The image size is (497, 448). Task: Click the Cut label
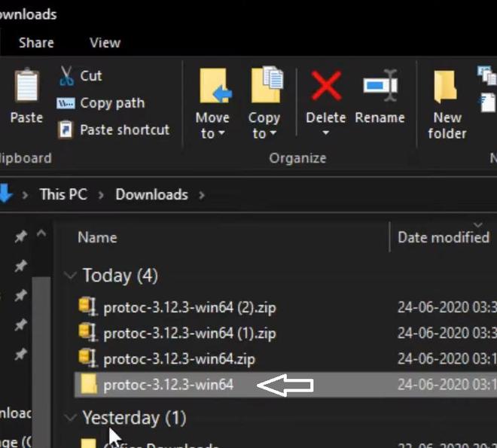(x=91, y=76)
